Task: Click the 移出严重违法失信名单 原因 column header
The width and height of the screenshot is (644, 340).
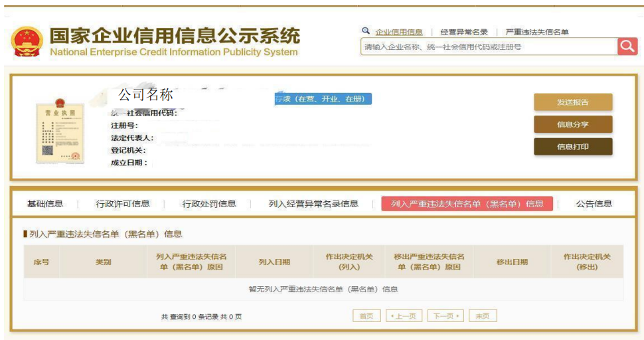Action: [429, 262]
